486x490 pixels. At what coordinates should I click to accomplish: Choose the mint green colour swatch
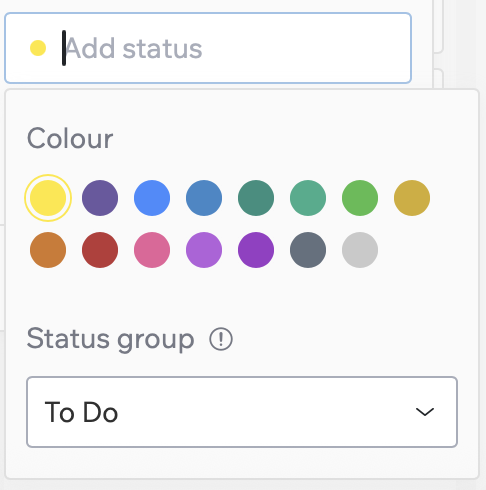point(308,198)
